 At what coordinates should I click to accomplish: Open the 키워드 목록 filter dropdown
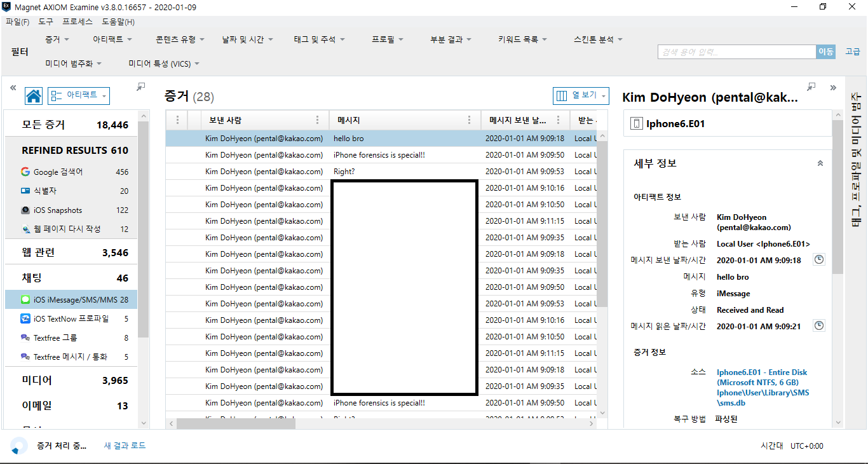point(523,39)
